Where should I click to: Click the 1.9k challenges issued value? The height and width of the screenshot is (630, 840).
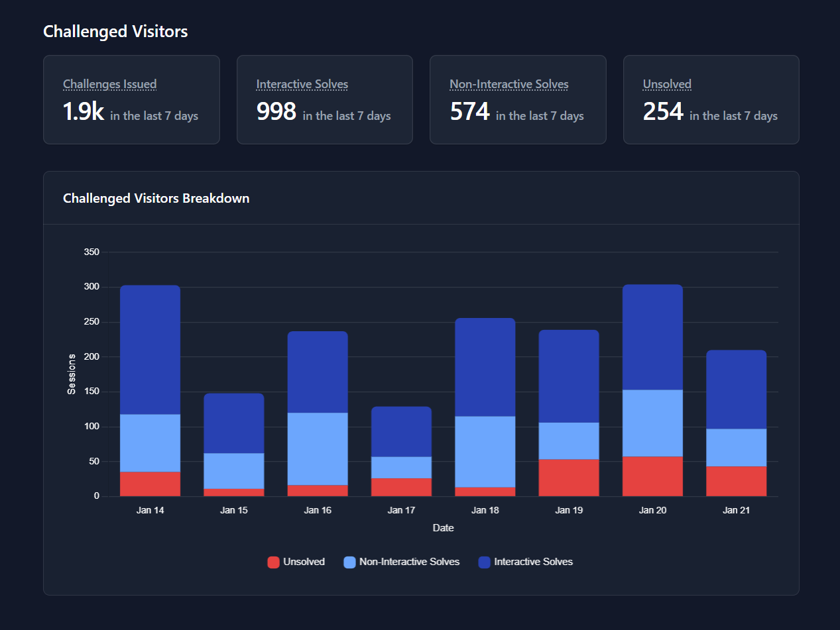coord(84,112)
